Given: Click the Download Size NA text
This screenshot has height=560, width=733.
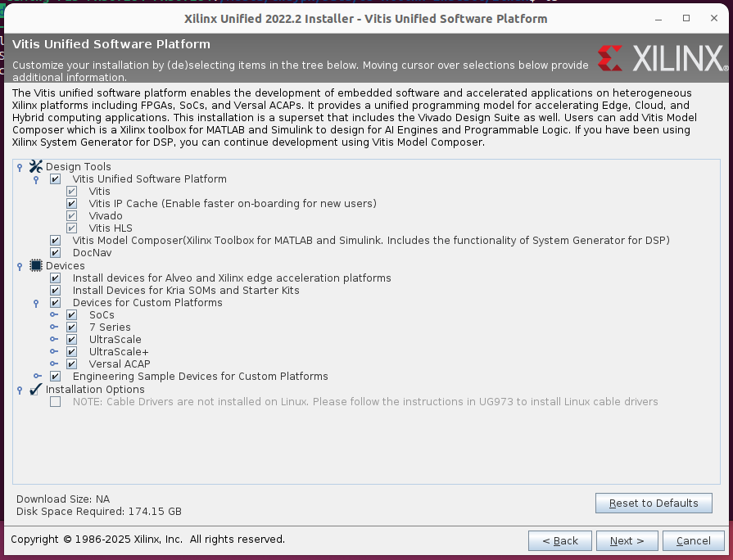Looking at the screenshot, I should click(x=63, y=499).
